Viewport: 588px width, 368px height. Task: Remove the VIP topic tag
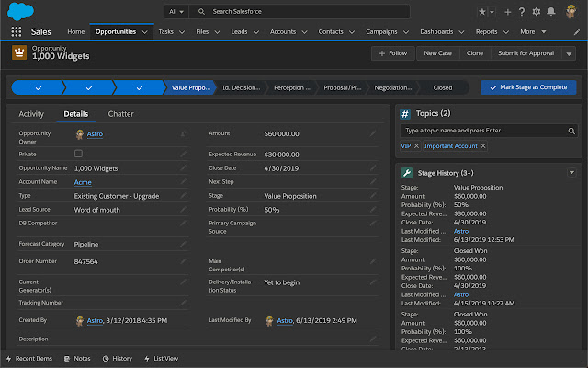point(416,146)
